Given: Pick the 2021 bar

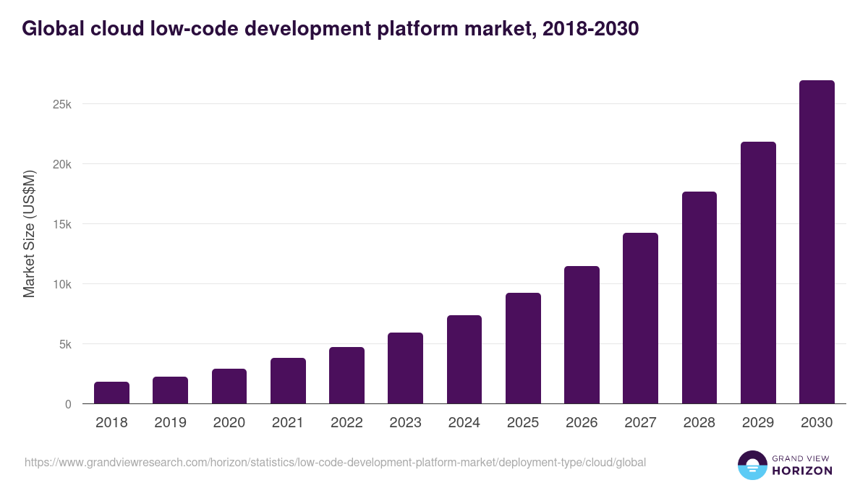Looking at the screenshot, I should tap(288, 381).
